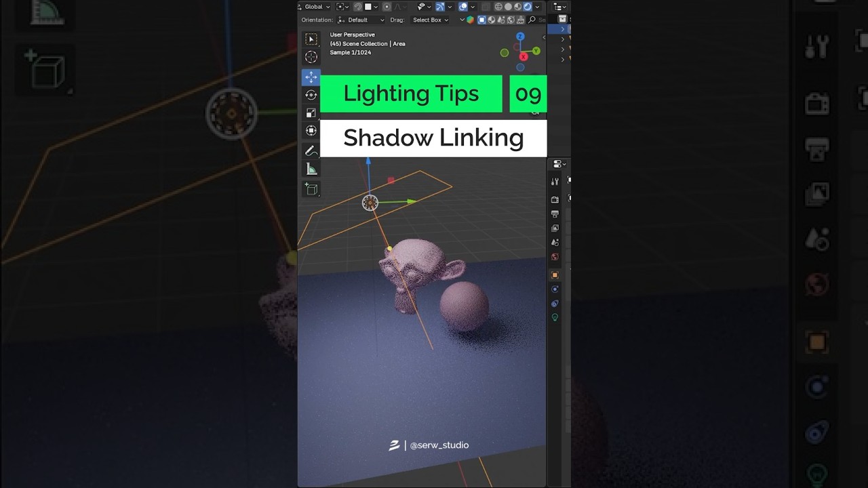Viewport: 868px width, 488px height.
Task: Toggle snapping magnet
Action: (x=357, y=7)
